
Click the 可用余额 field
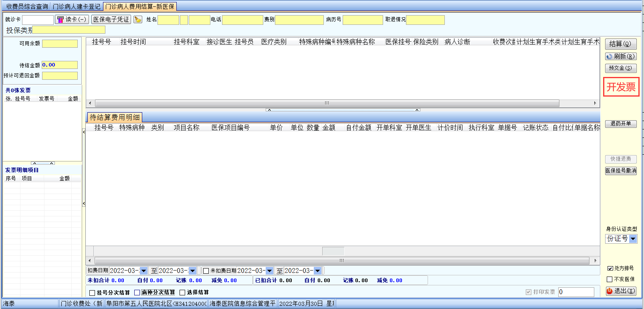click(x=60, y=43)
